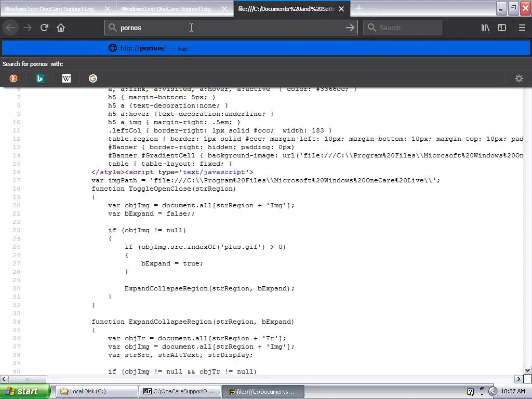Image resolution: width=532 pixels, height=399 pixels.
Task: Search pornos with Google
Action: click(93, 78)
